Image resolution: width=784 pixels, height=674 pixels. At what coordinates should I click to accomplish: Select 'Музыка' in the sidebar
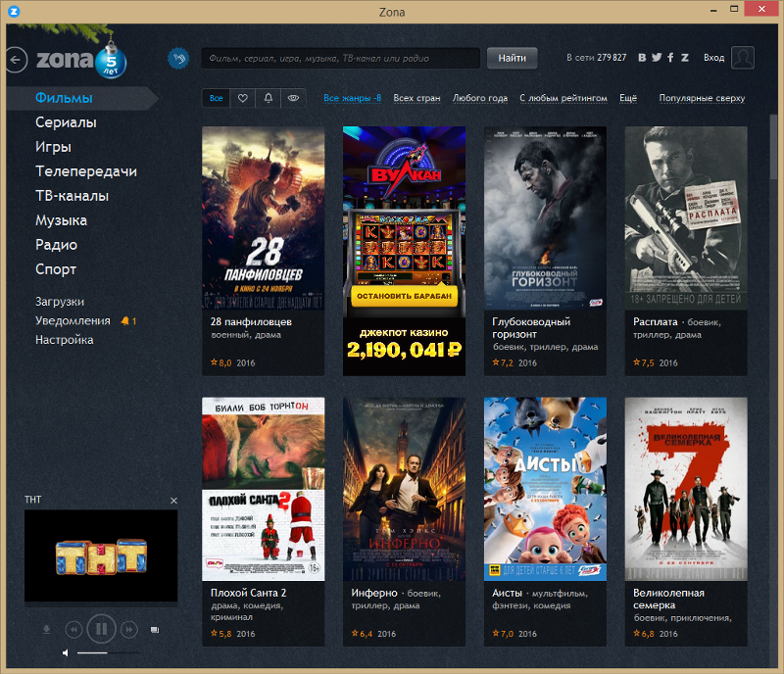[x=61, y=220]
